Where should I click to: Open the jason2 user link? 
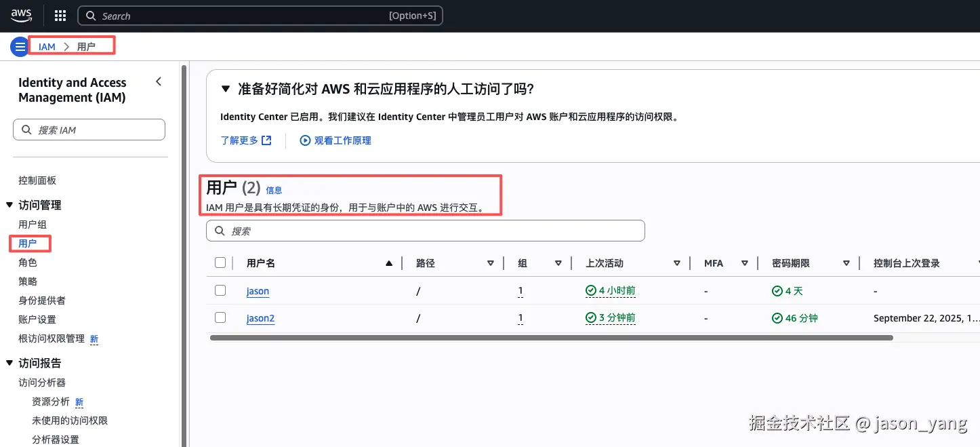260,318
